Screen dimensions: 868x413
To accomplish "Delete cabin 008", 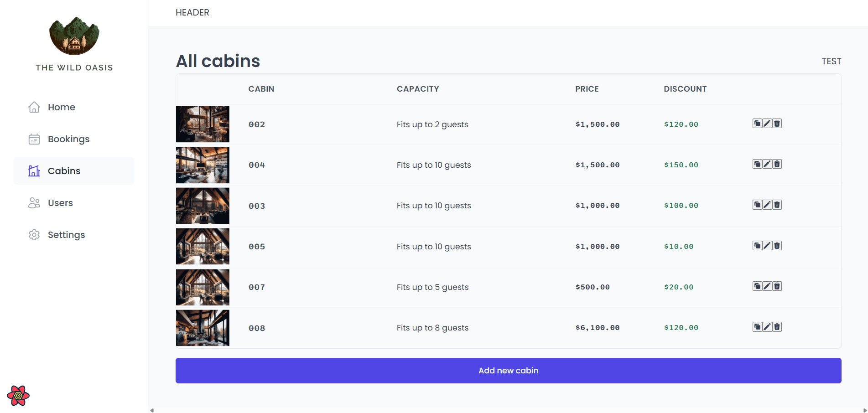I will coord(777,327).
